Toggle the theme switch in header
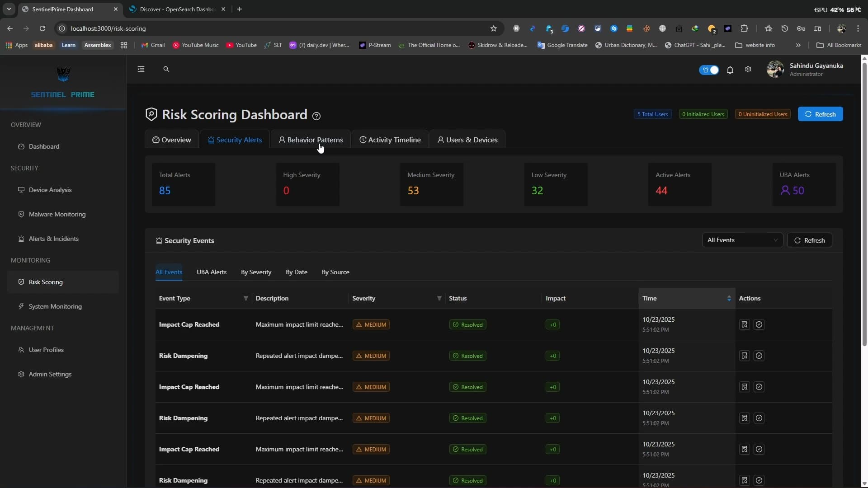Image resolution: width=868 pixels, height=488 pixels. click(x=709, y=70)
